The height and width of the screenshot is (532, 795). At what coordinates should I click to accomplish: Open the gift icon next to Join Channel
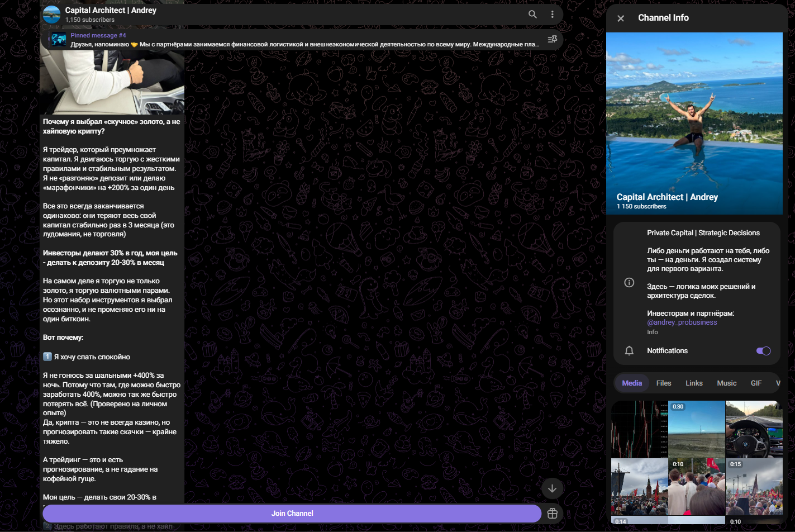553,514
